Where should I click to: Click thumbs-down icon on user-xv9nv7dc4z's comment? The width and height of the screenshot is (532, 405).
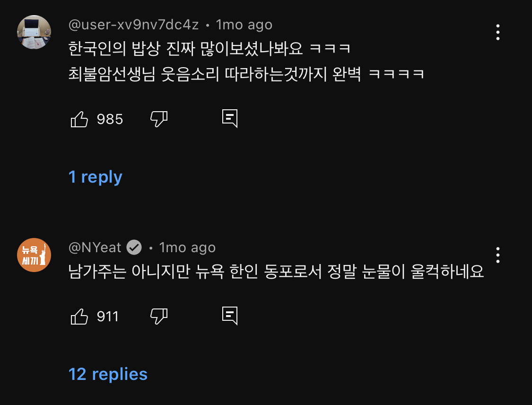(158, 119)
